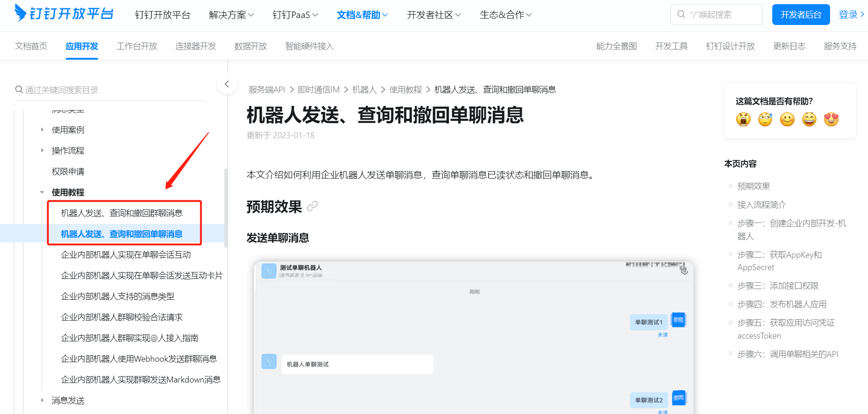Rate document with the heart-eyes emoji
This screenshot has width=868, height=414.
point(831,119)
